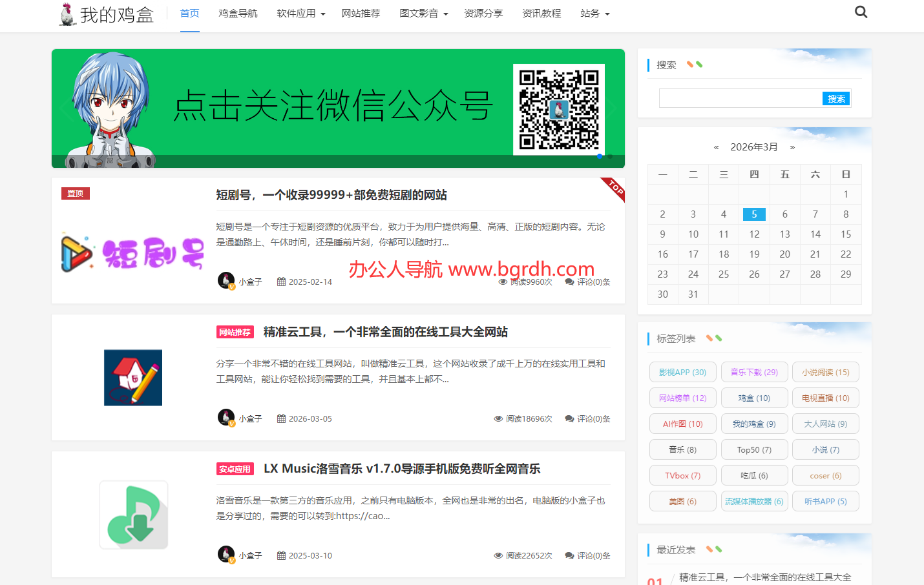Open the coser (6) tag

click(x=826, y=475)
